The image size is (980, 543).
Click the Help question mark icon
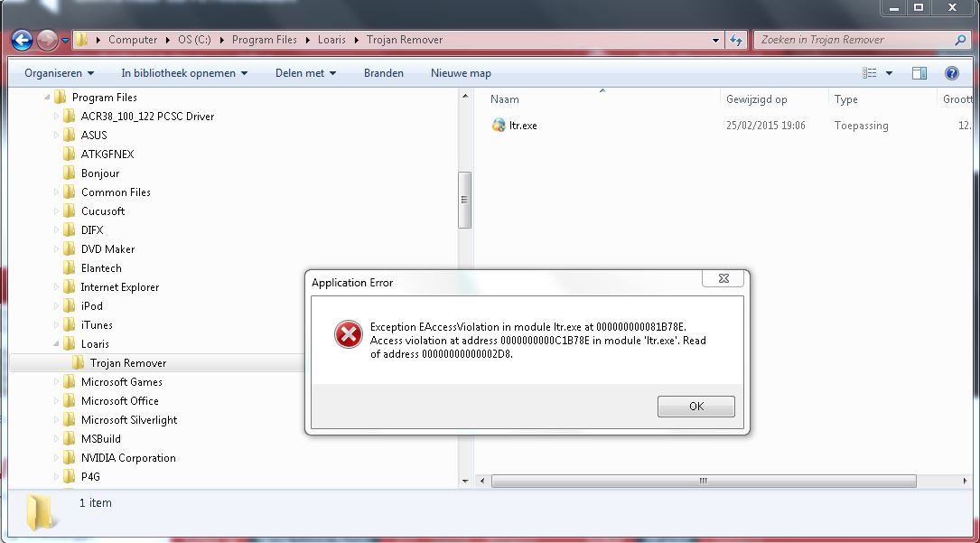pos(952,73)
